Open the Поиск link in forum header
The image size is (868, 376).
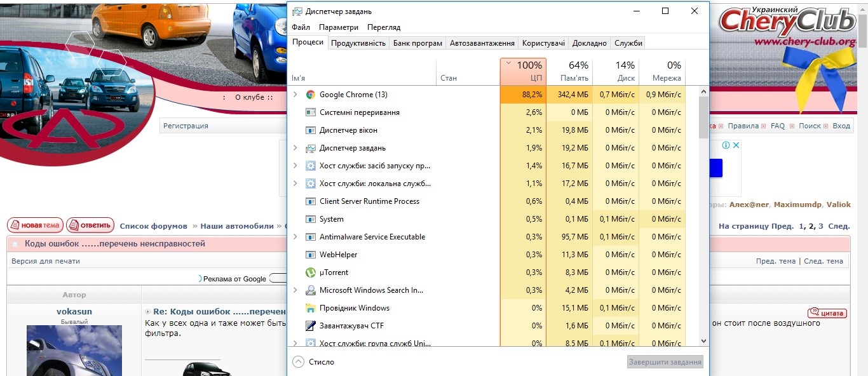coord(810,126)
